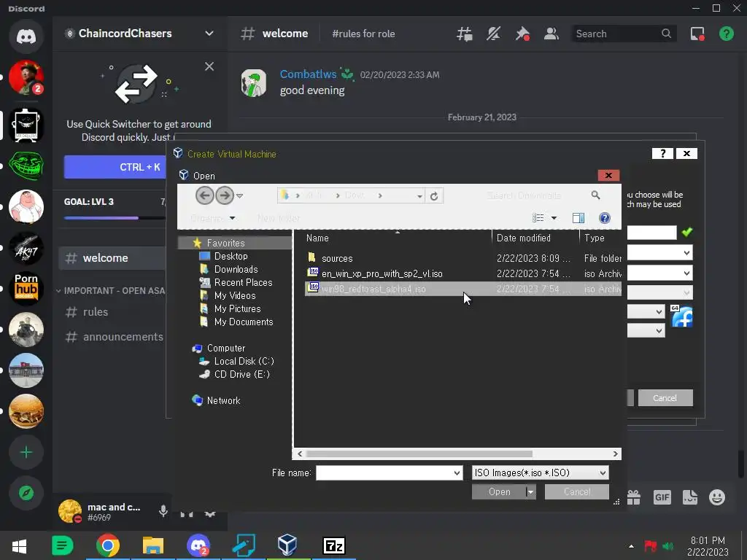Image resolution: width=747 pixels, height=560 pixels.
Task: Select Recent Places in navigation pane
Action: pyautogui.click(x=243, y=282)
